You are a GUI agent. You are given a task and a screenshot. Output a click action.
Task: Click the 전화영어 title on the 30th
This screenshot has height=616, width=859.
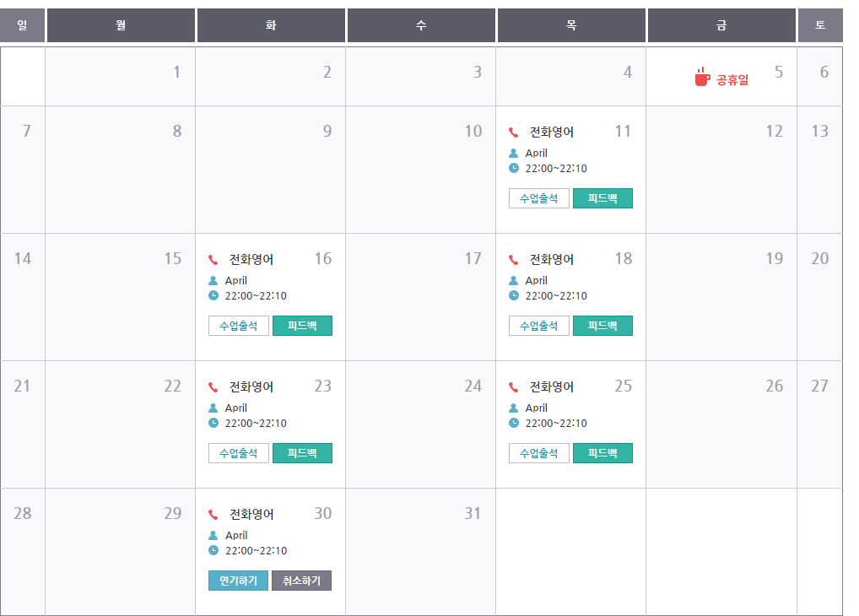251,514
